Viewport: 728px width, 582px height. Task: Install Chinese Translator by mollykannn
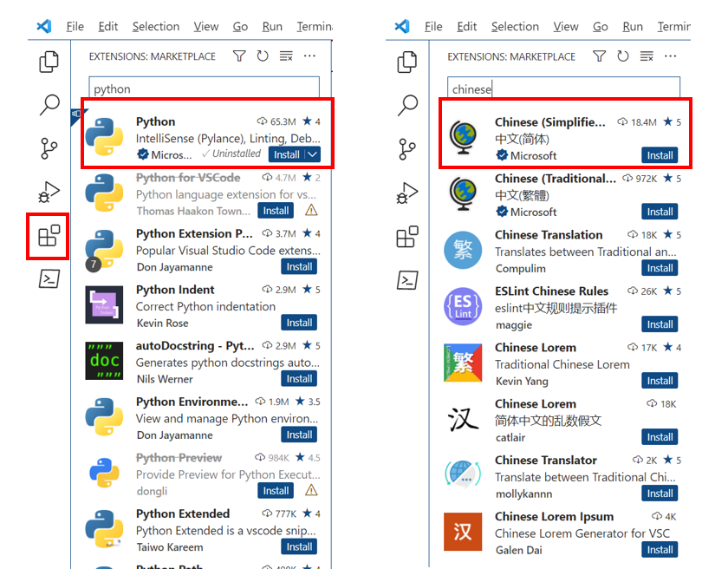(660, 494)
